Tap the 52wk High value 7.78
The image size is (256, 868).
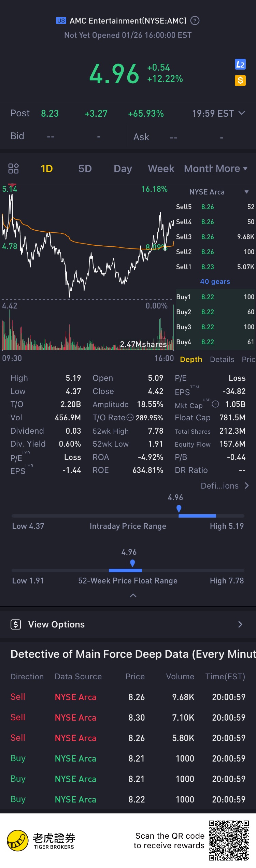pyautogui.click(x=156, y=431)
